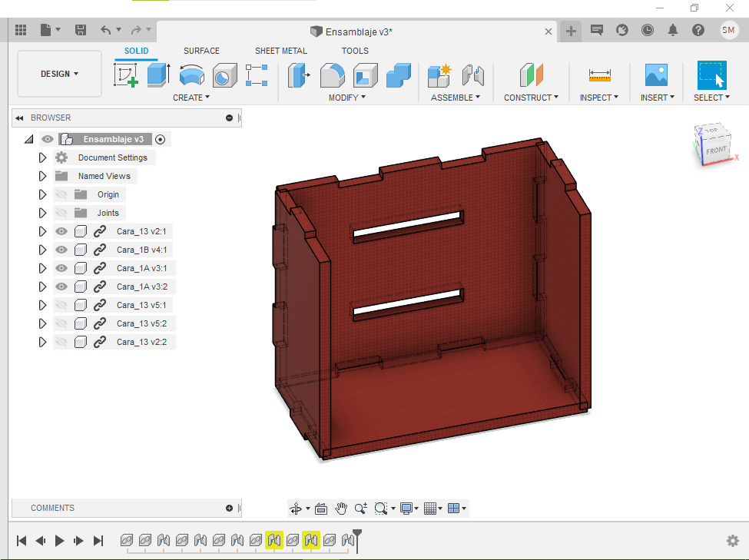Expand the Origin node
The height and width of the screenshot is (560, 749).
[42, 194]
